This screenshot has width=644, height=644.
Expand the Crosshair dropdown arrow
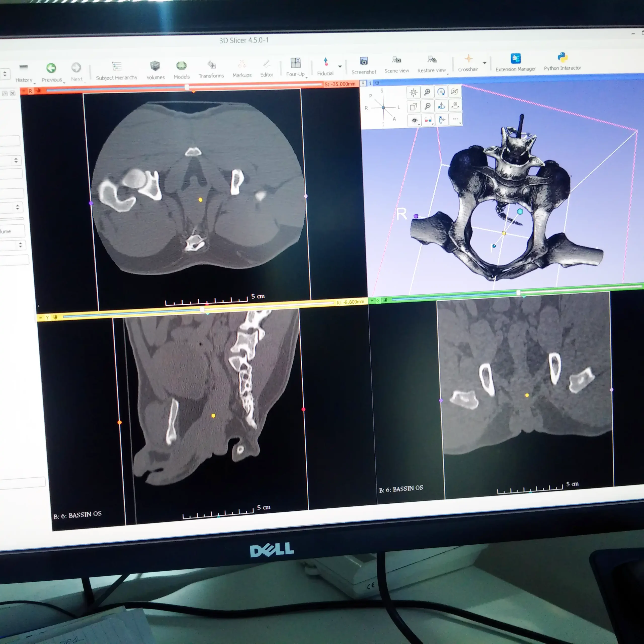(x=484, y=63)
